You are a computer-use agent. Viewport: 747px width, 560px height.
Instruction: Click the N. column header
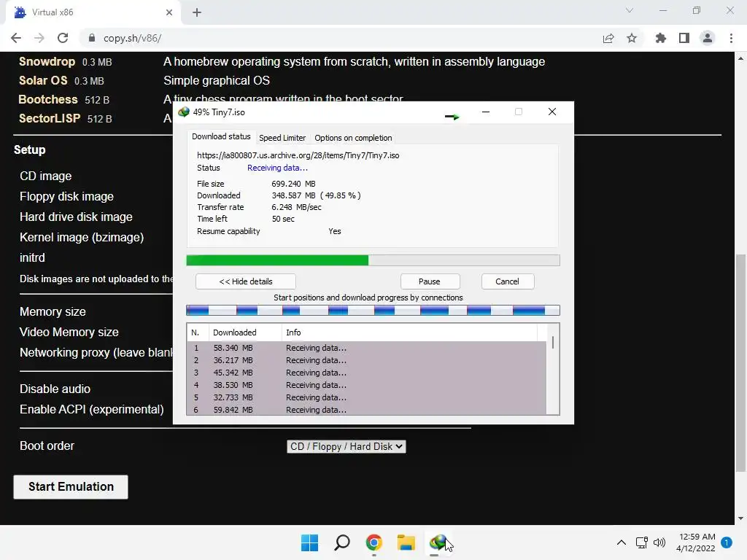pyautogui.click(x=198, y=332)
